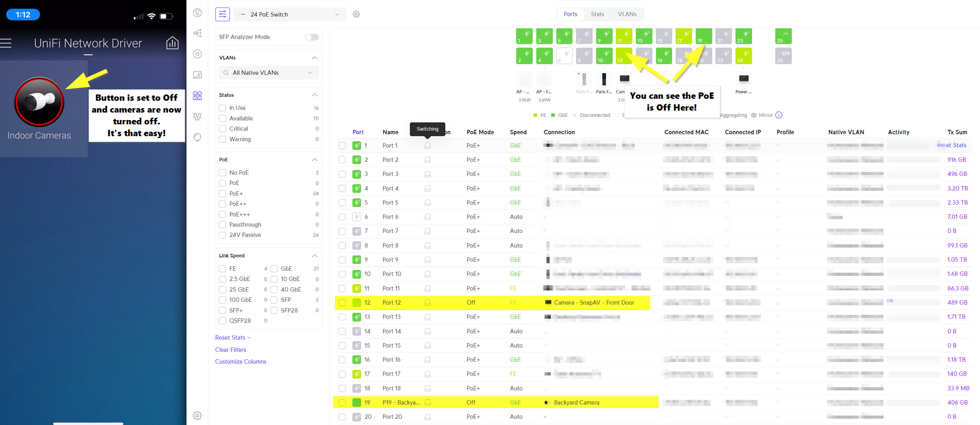Tap the home building icon in app header
Screen dimensions: 980x425
(172, 43)
